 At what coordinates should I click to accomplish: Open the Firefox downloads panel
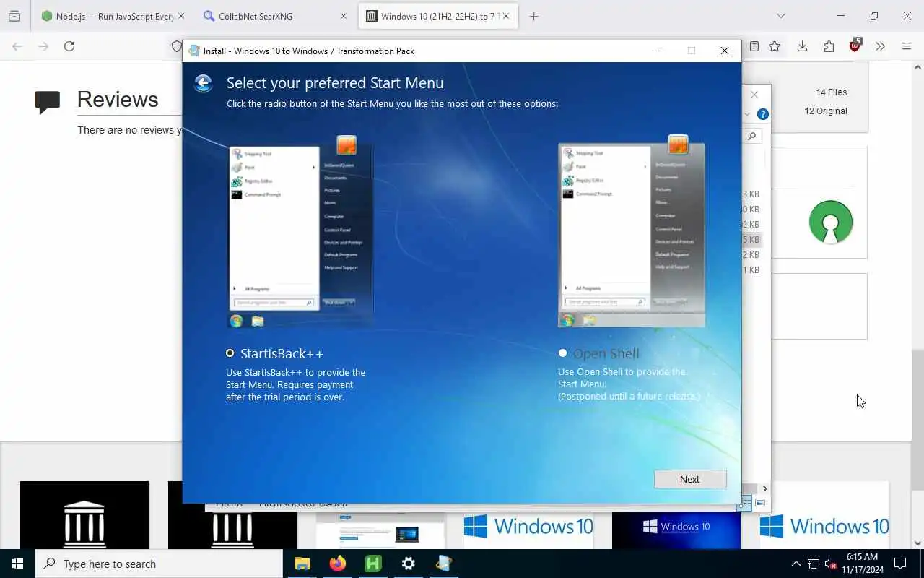(802, 46)
